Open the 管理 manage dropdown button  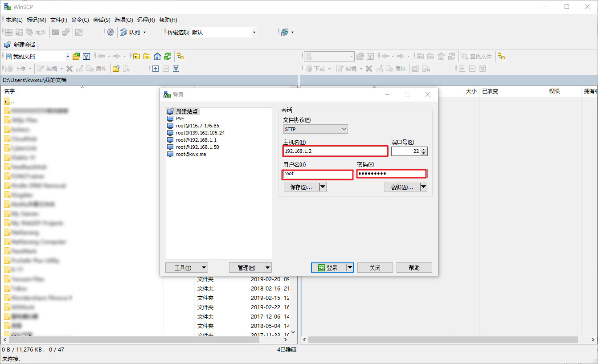coord(250,267)
